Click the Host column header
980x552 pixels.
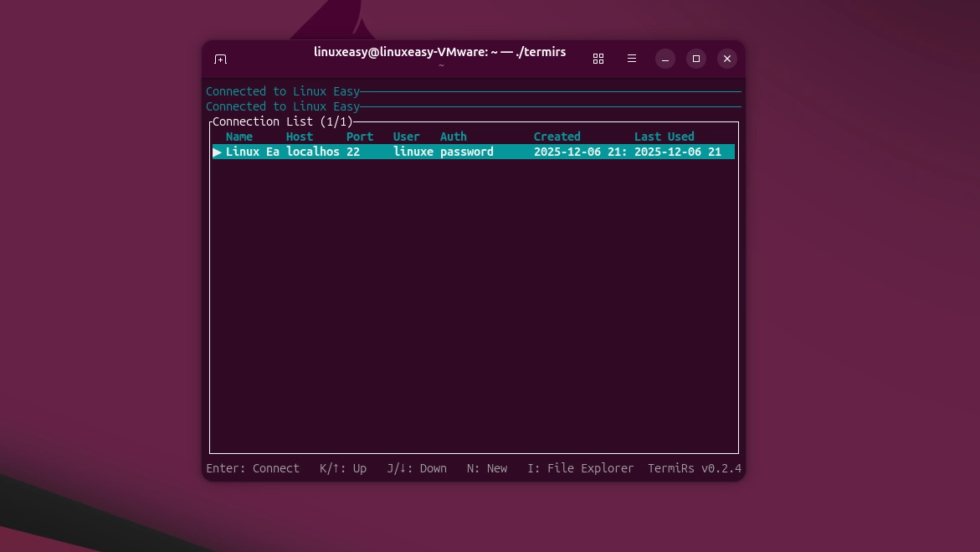[299, 137]
